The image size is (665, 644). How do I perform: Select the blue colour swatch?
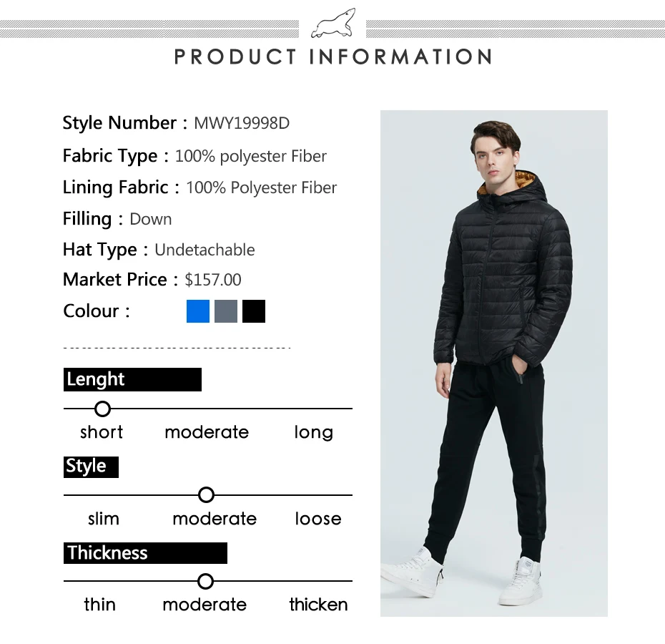click(x=198, y=311)
